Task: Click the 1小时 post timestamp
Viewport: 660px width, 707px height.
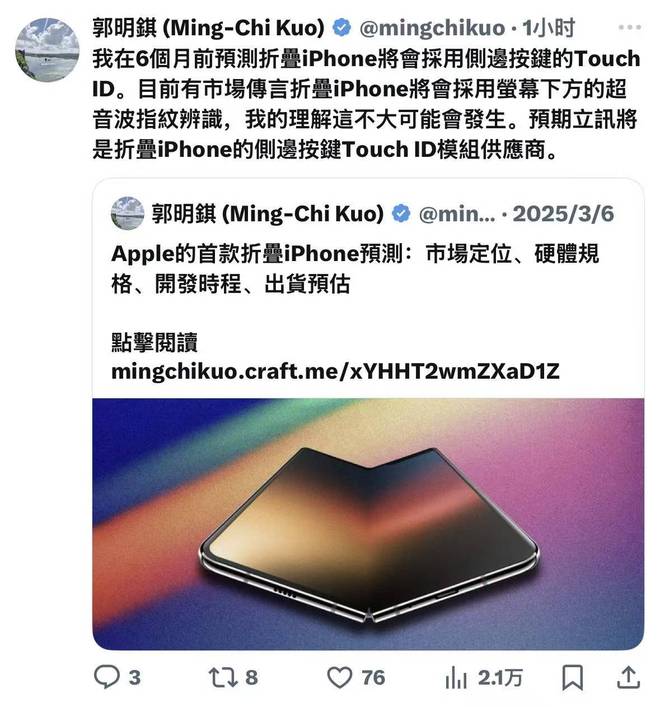Action: click(x=548, y=28)
